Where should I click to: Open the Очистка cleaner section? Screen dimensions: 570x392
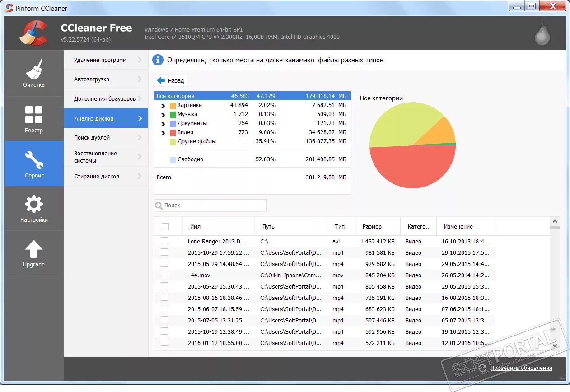tap(34, 73)
